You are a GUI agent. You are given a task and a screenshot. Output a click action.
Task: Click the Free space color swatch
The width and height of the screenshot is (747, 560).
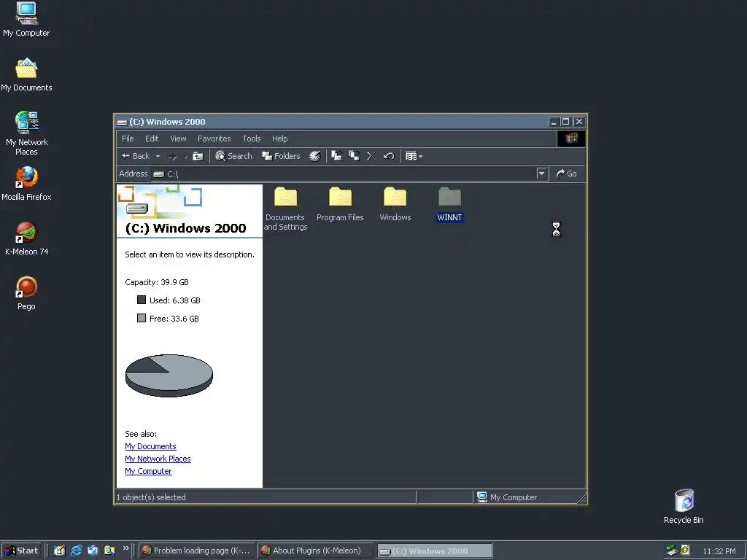coord(142,318)
